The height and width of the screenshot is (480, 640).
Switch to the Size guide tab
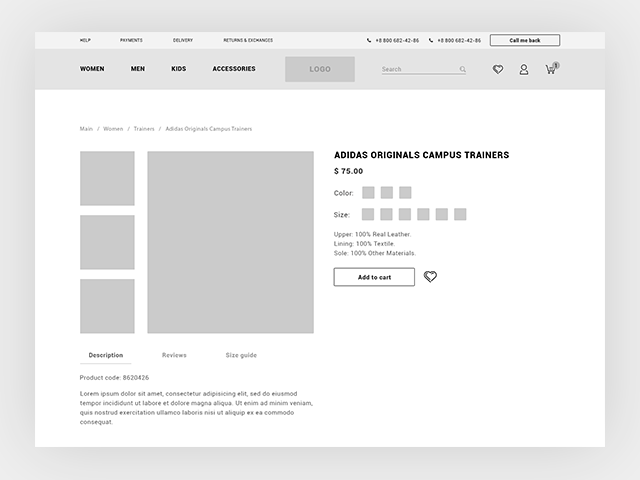click(241, 355)
